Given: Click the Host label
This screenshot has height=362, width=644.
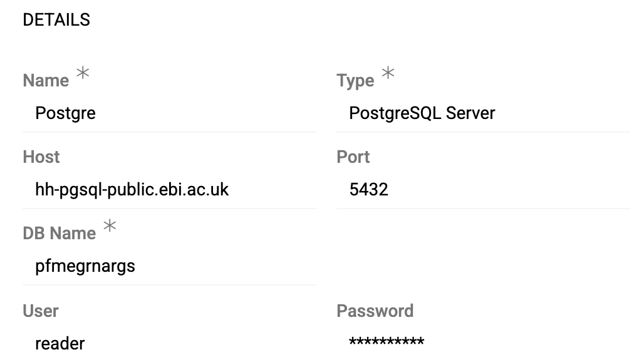Looking at the screenshot, I should (41, 157).
